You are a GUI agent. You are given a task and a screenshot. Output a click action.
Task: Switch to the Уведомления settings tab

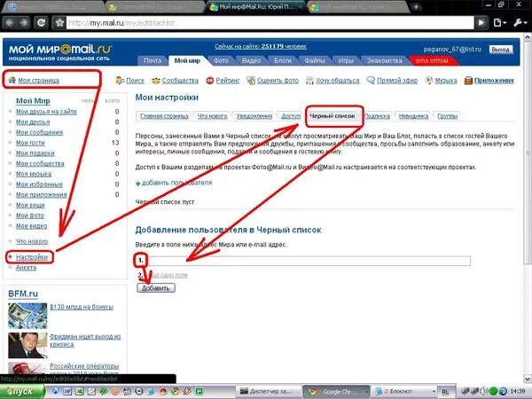point(254,116)
